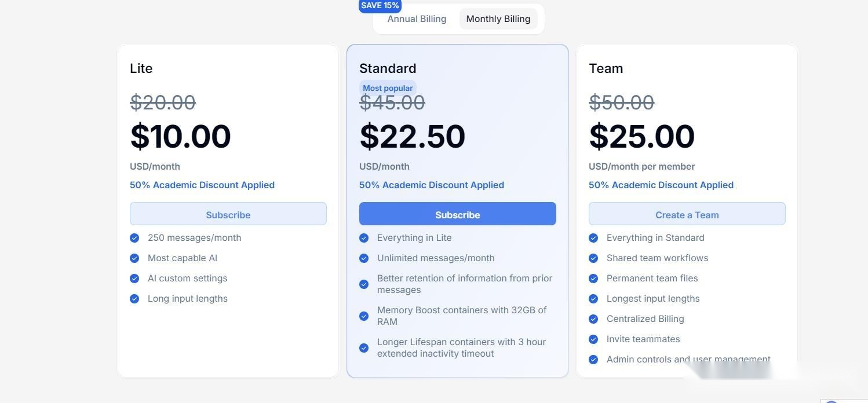
Task: Click the $10.00 price
Action: tap(180, 137)
